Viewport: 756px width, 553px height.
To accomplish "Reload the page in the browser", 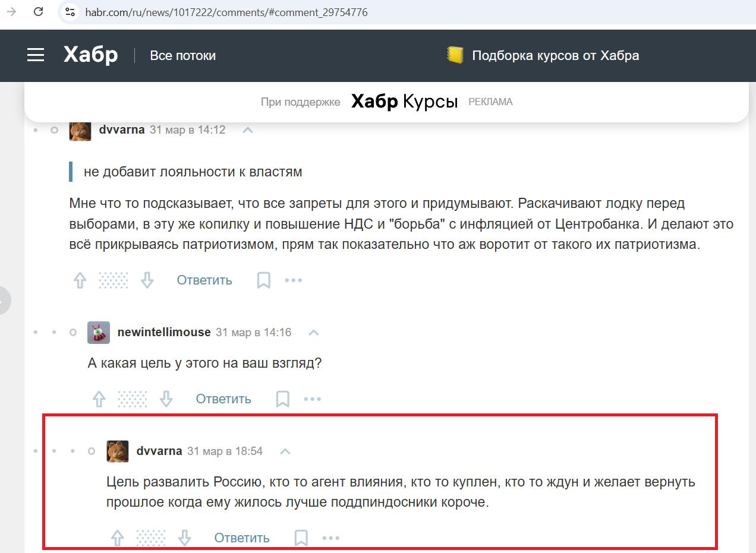I will click(38, 12).
